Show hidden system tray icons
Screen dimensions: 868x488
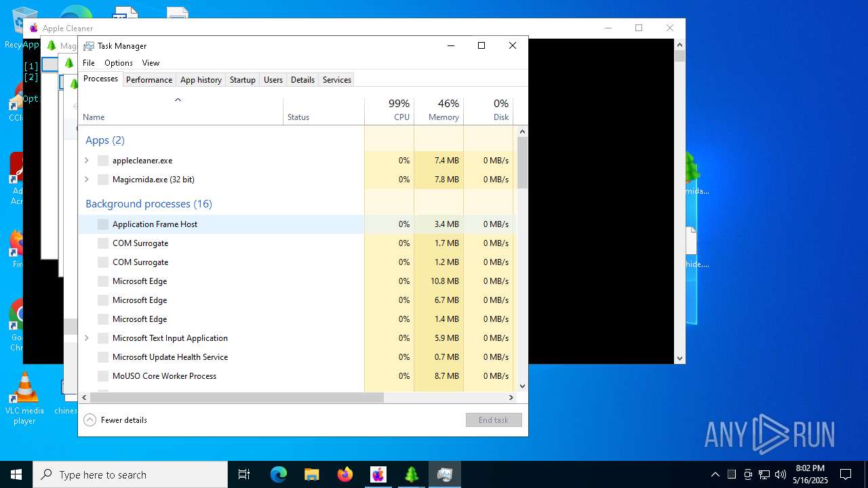(715, 474)
